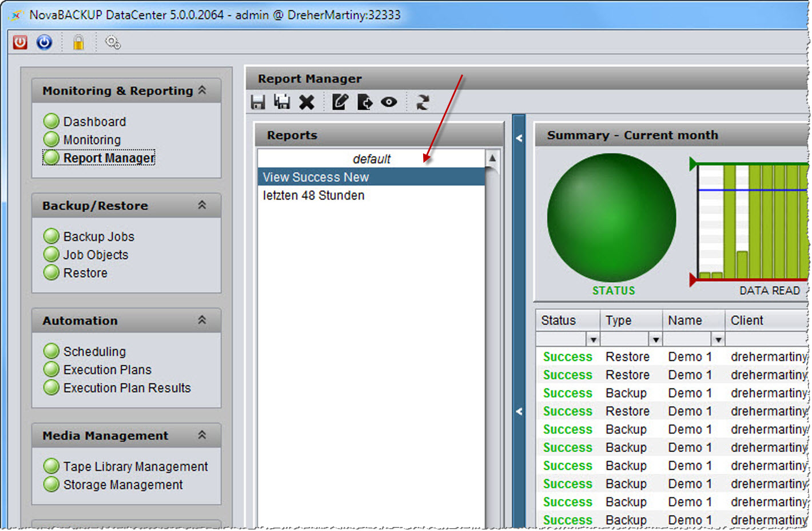This screenshot has width=812, height=531.
Task: Click the Export report icon
Action: point(364,102)
